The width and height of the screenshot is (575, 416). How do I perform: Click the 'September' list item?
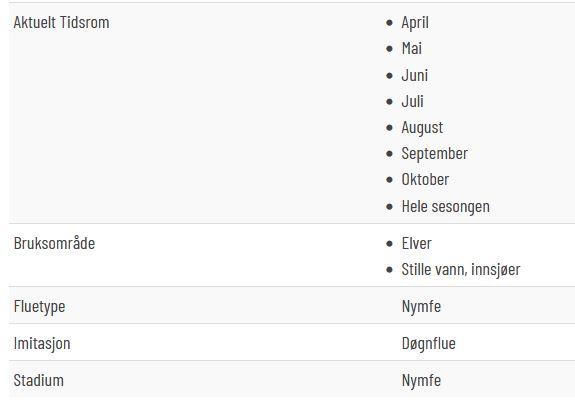(435, 154)
